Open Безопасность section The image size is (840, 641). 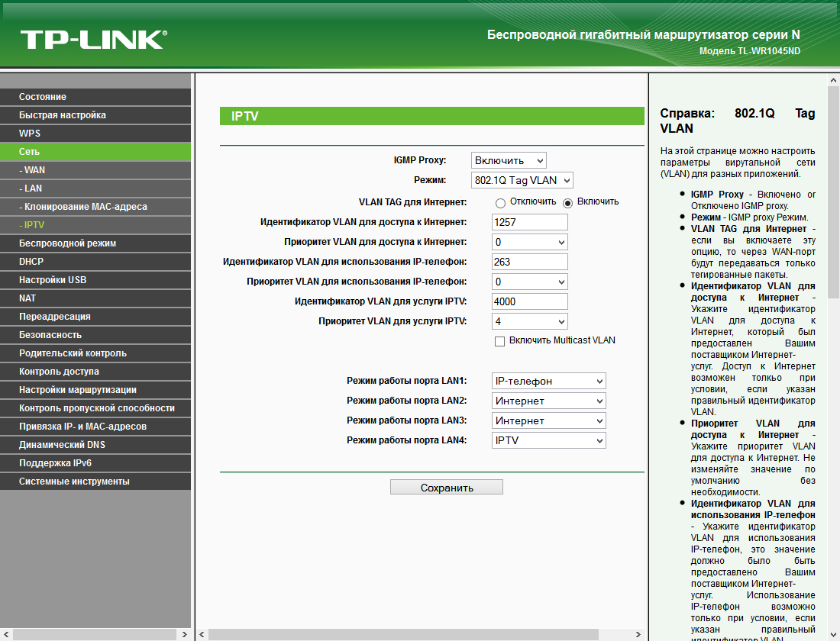tap(95, 335)
